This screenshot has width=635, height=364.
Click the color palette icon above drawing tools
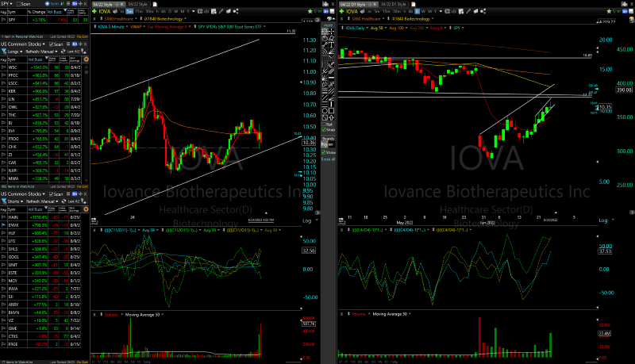point(329,18)
